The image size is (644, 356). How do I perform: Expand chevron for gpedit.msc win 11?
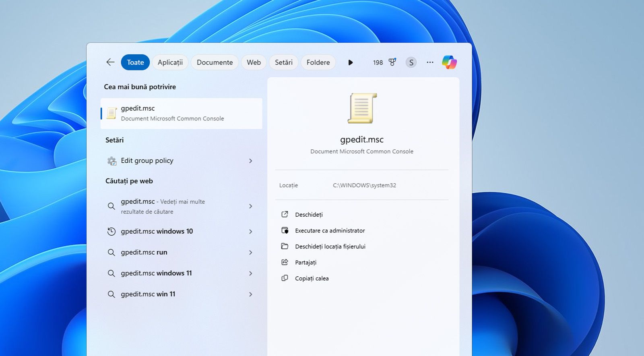250,294
